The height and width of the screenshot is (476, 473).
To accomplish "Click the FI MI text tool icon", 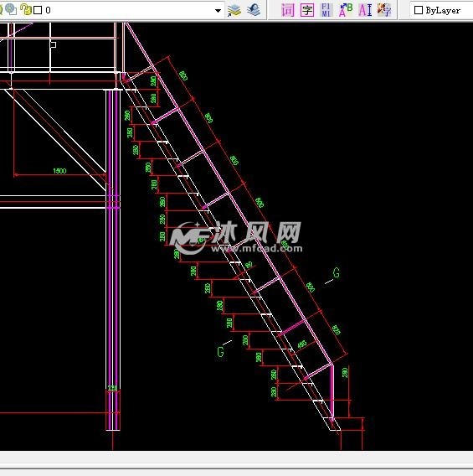I will pyautogui.click(x=326, y=10).
